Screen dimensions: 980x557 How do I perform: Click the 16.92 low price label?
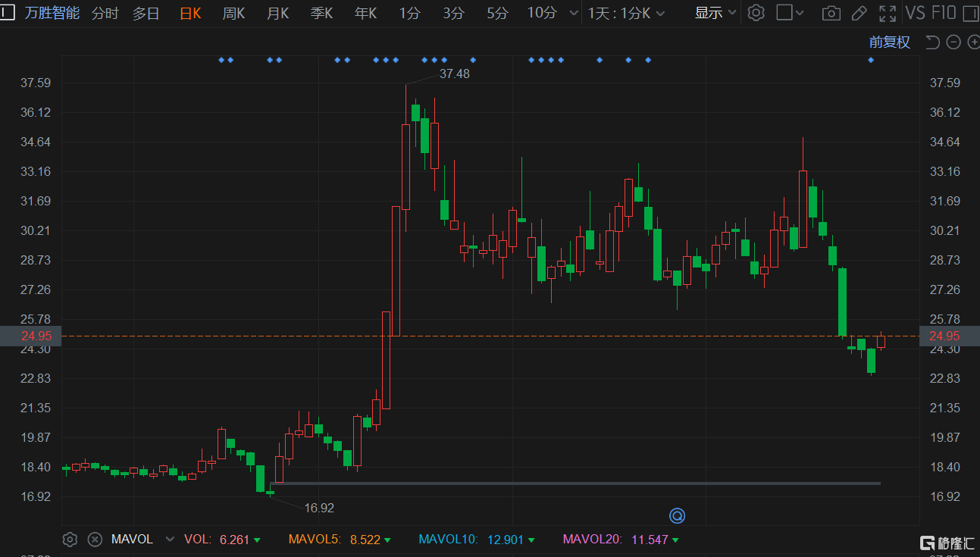click(x=319, y=508)
